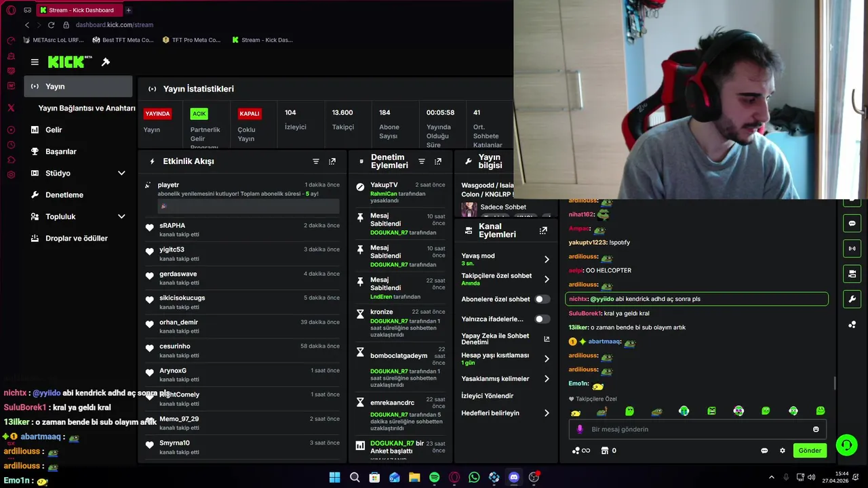This screenshot has width=868, height=488.
Task: Open the Kick hamburger menu
Action: coord(35,62)
